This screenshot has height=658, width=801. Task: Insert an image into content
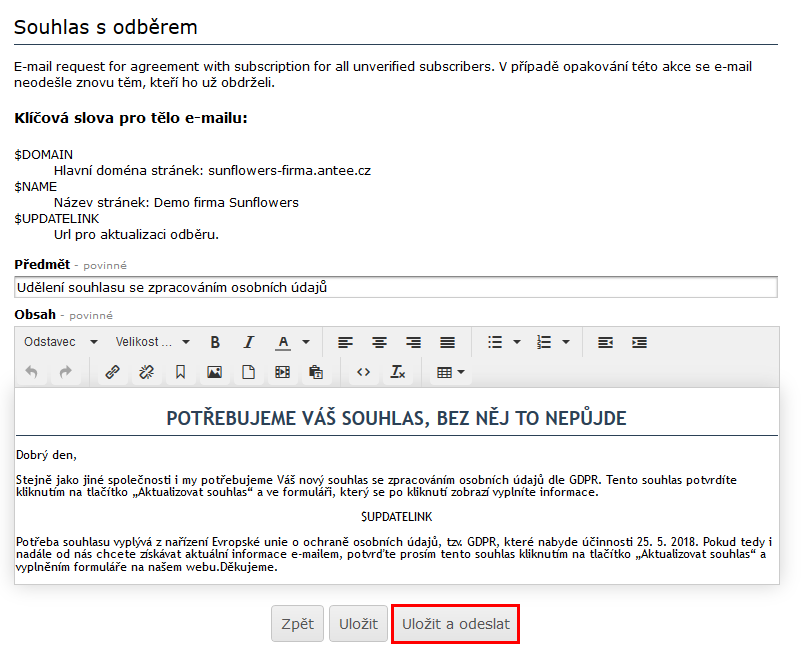point(214,372)
